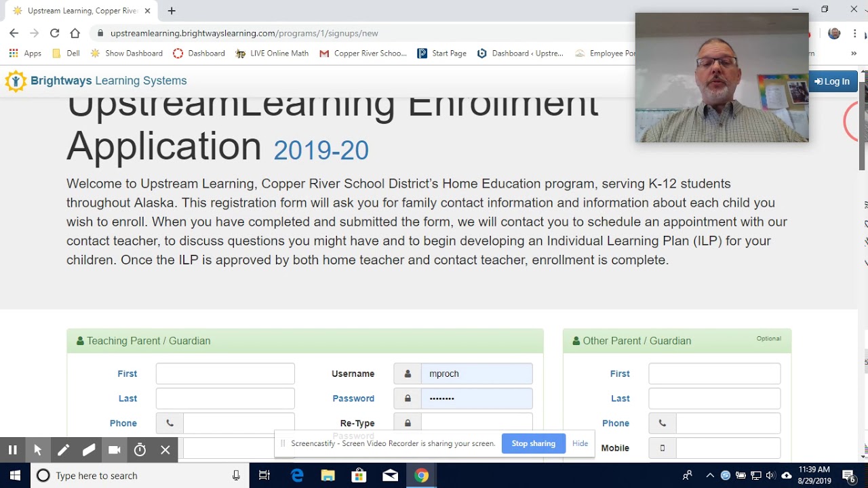
Task: Pause the Screencastify recording
Action: (x=12, y=450)
